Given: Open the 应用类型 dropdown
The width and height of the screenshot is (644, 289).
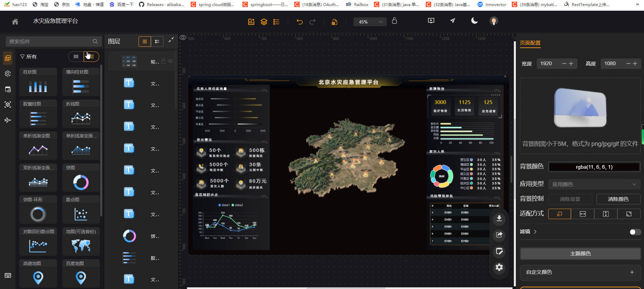Looking at the screenshot, I should 594,184.
